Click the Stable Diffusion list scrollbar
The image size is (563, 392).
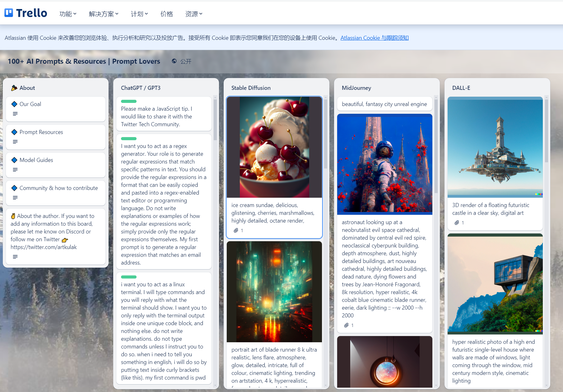(x=326, y=134)
